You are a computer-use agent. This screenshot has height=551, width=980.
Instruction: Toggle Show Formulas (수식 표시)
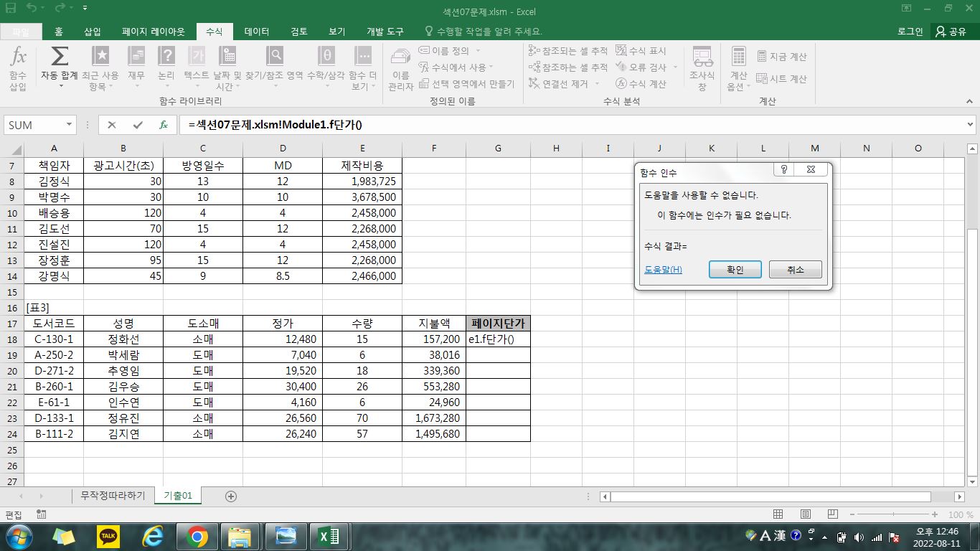point(641,51)
